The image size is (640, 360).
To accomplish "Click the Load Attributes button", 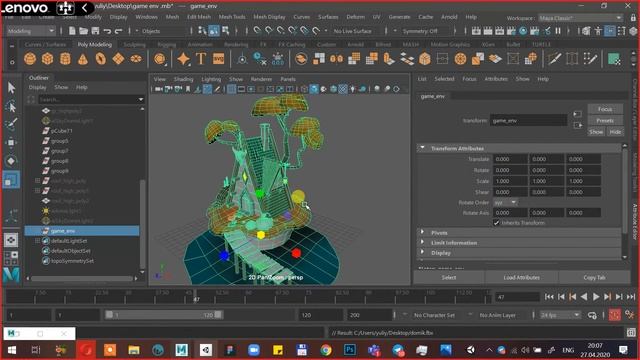I will pyautogui.click(x=521, y=278).
